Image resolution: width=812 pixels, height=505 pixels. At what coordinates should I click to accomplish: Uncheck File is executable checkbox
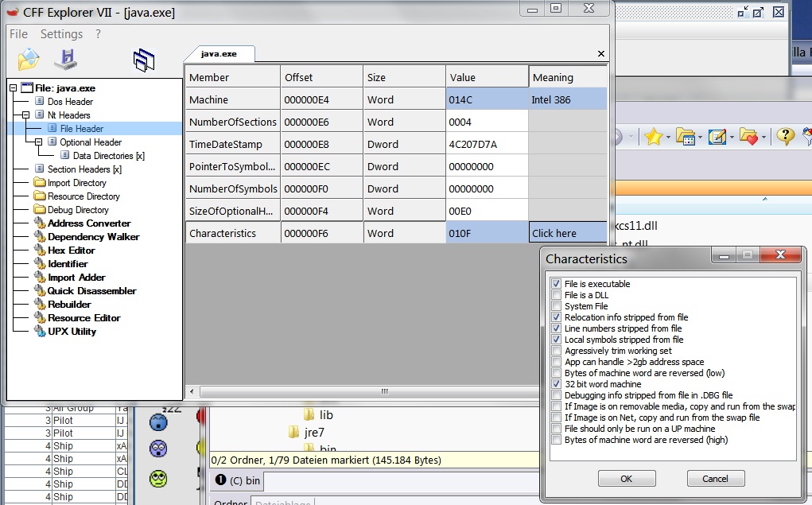point(556,284)
